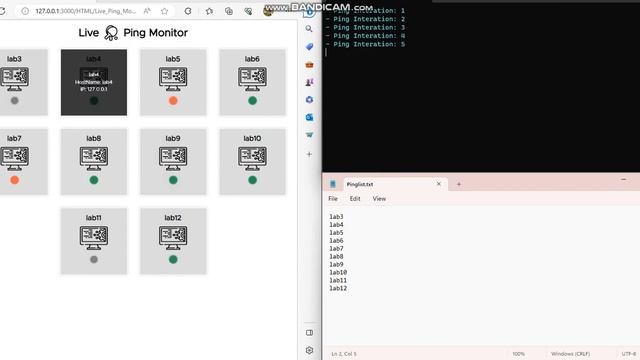640x360 pixels.
Task: Click the Live Ping Monitor heading
Action: pos(133,33)
